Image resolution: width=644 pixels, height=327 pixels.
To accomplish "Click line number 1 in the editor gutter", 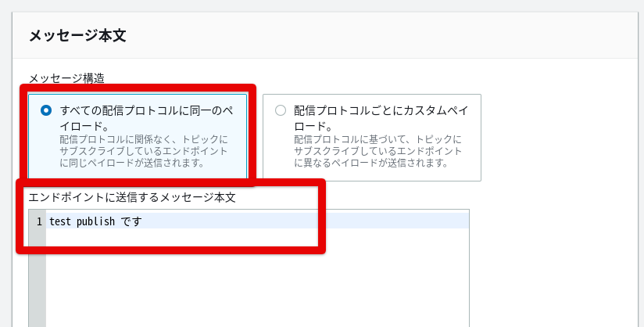I will 39,221.
